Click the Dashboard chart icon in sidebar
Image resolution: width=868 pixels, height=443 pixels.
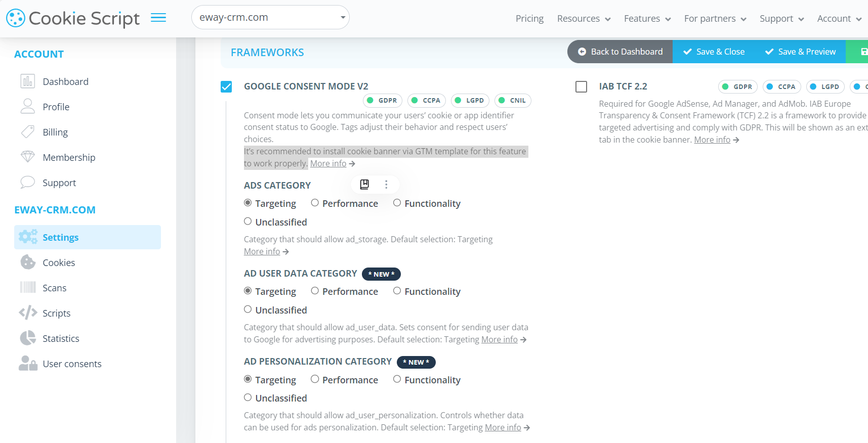[28, 81]
